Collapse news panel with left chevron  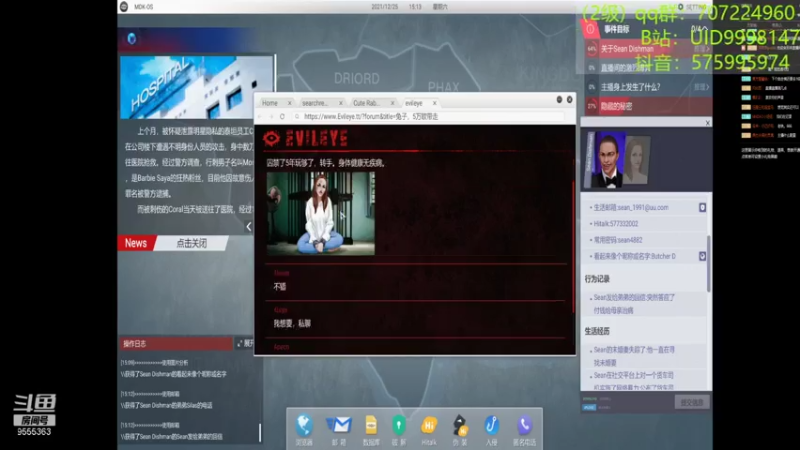pyautogui.click(x=248, y=227)
